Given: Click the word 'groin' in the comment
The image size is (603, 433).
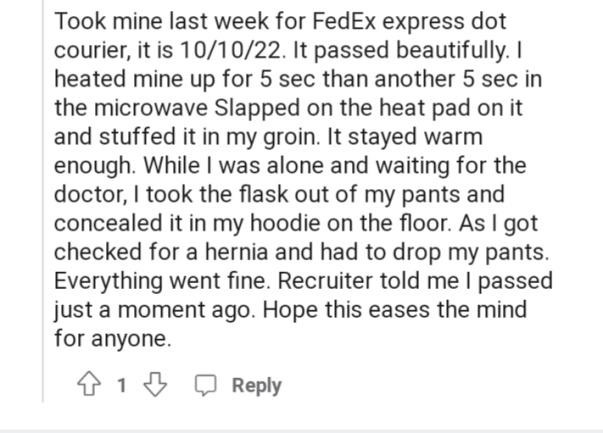Looking at the screenshot, I should pos(290,138).
